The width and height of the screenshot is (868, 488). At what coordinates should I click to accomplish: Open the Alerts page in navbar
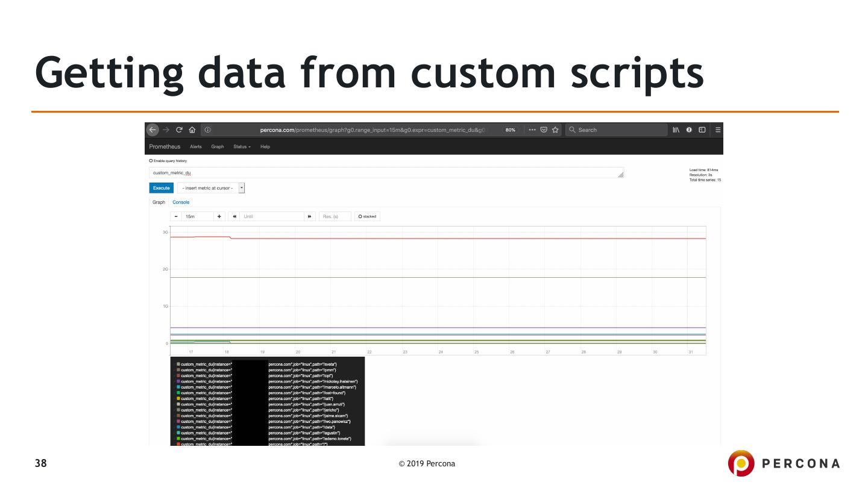tap(196, 146)
